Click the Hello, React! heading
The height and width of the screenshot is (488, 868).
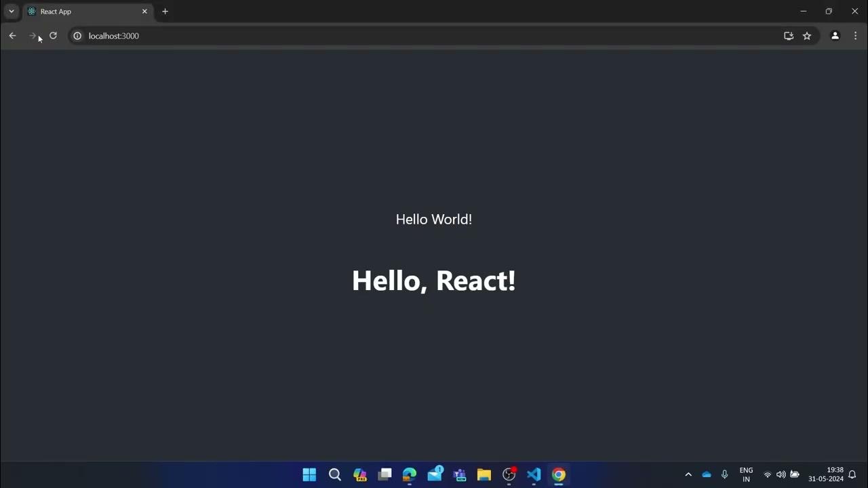tap(434, 280)
